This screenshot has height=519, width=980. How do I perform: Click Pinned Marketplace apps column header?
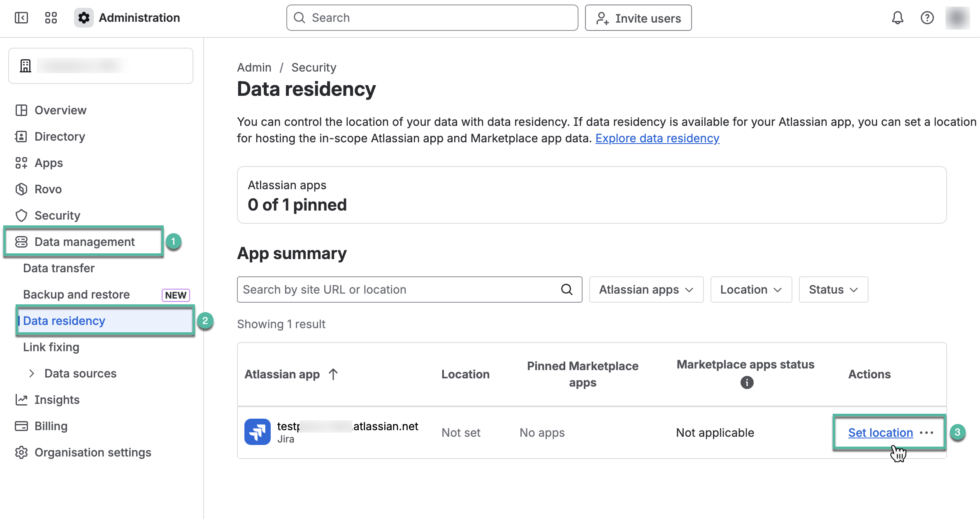[x=583, y=374]
